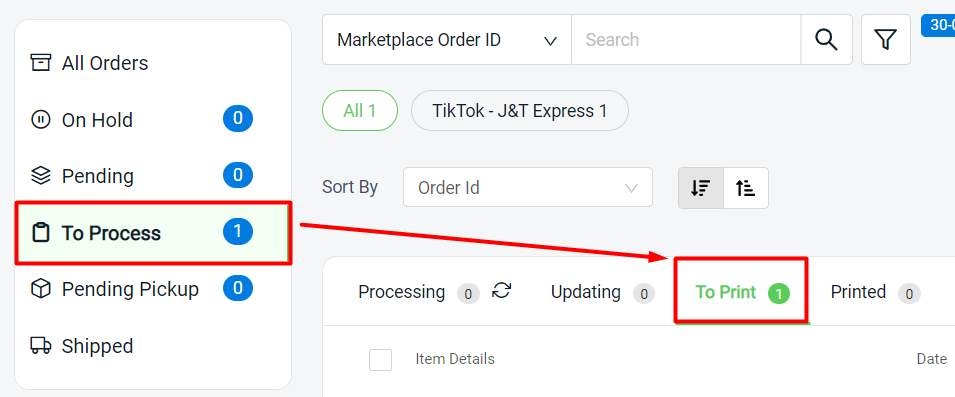Click the On Hold pause icon
The image size is (955, 397).
tap(40, 119)
